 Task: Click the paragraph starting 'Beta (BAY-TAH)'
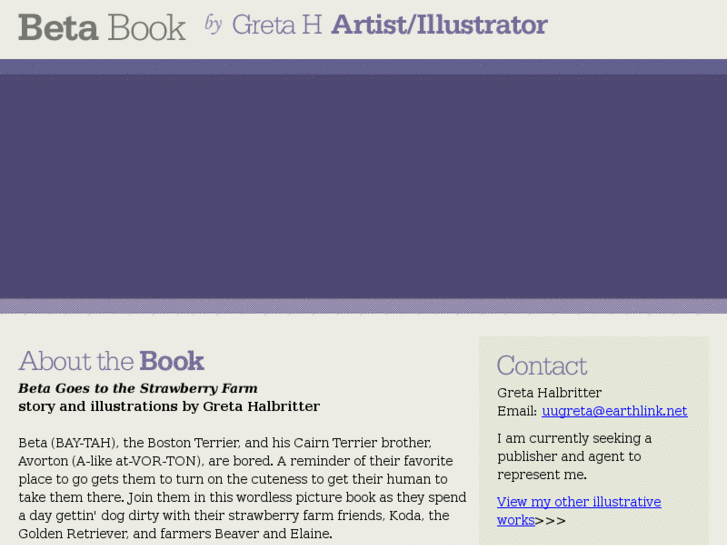pos(242,488)
